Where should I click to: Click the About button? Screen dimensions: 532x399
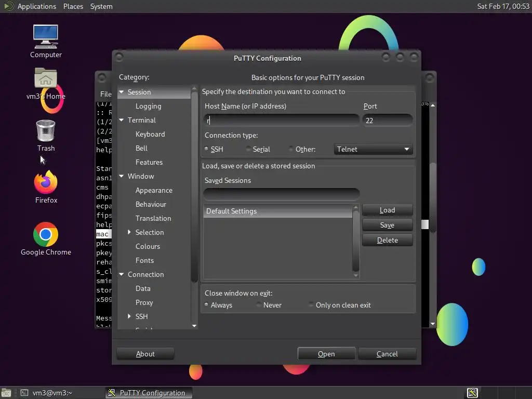click(x=145, y=353)
